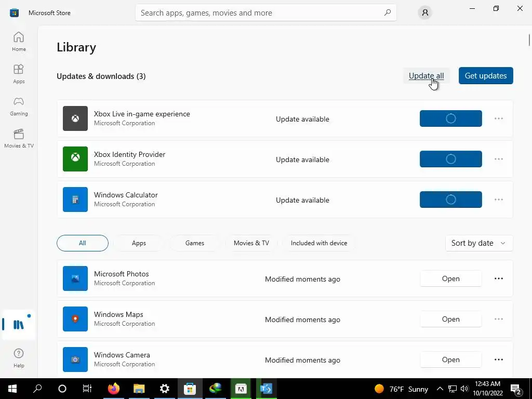Image resolution: width=532 pixels, height=399 pixels.
Task: Open Windows Camera via Open button
Action: (x=450, y=360)
